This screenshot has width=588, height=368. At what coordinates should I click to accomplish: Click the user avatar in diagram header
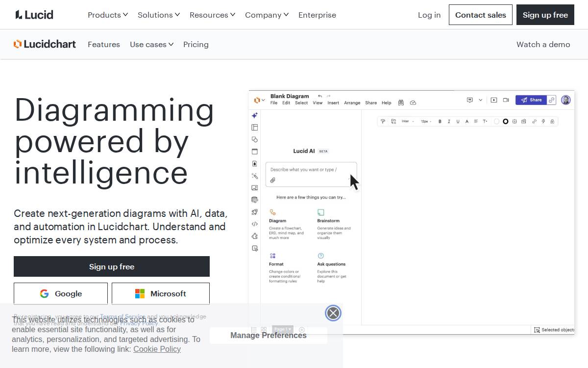566,100
